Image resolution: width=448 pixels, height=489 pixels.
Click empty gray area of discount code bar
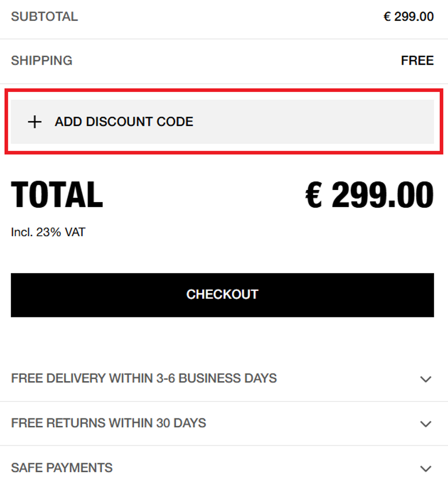tap(319, 122)
